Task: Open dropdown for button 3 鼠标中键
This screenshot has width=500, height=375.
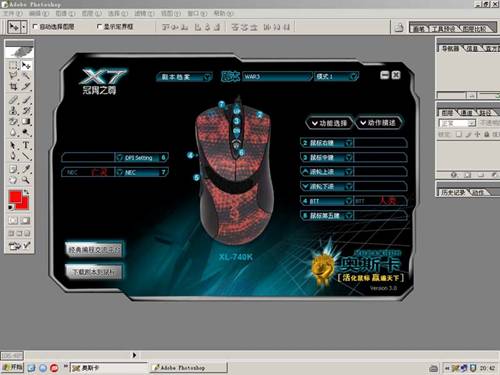Action: [x=349, y=157]
